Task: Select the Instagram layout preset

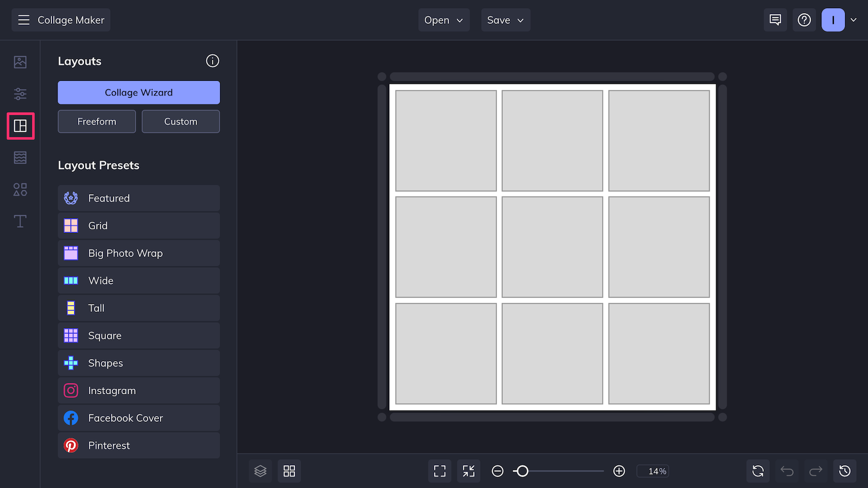Action: (138, 390)
